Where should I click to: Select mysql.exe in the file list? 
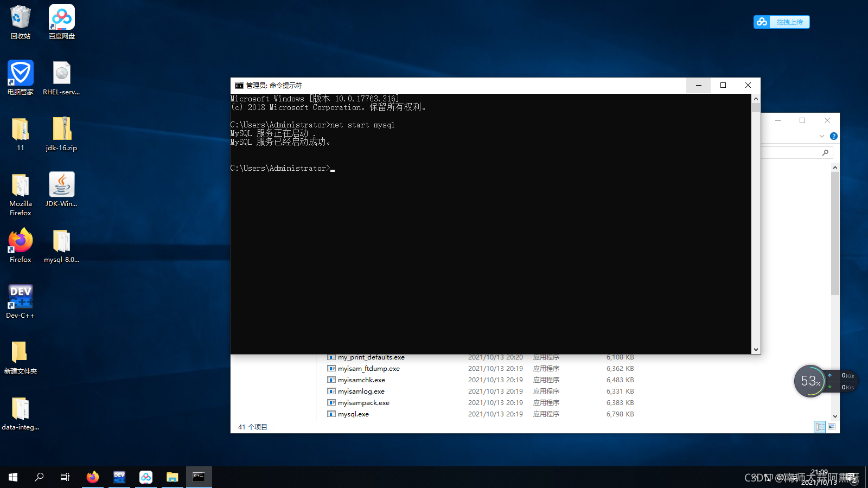[x=353, y=414]
